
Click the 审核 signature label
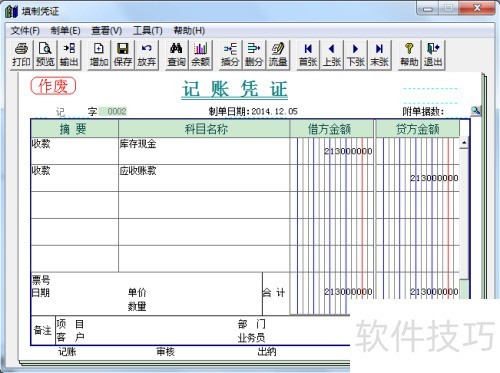point(165,352)
